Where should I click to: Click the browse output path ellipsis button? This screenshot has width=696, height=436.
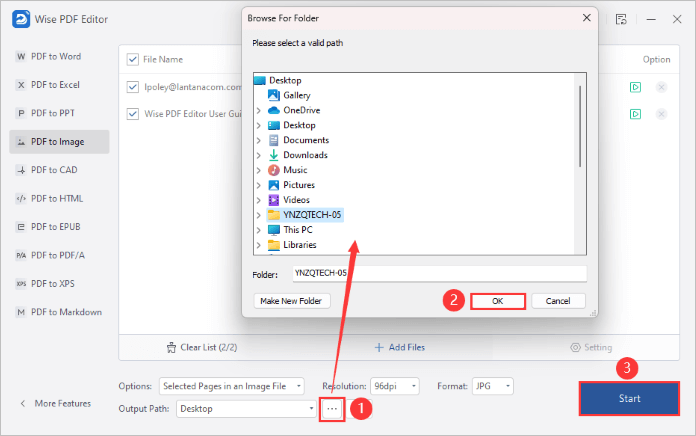coord(332,408)
